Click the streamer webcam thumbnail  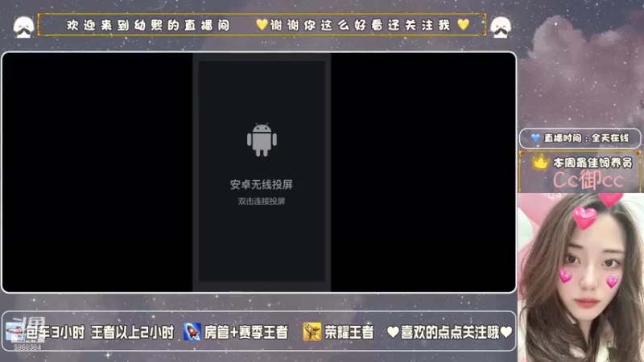(x=580, y=278)
